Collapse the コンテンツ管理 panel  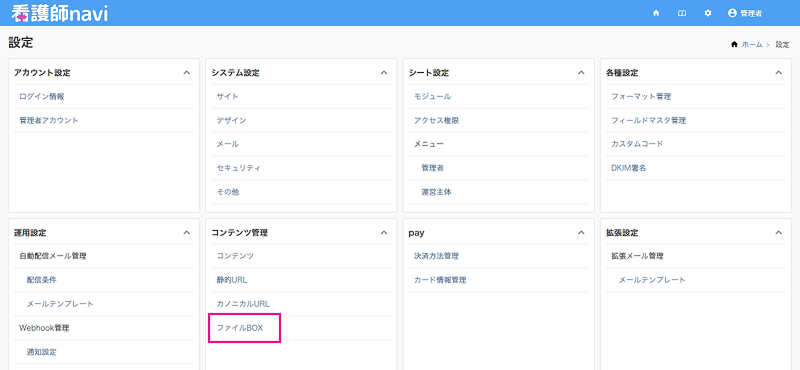point(384,233)
